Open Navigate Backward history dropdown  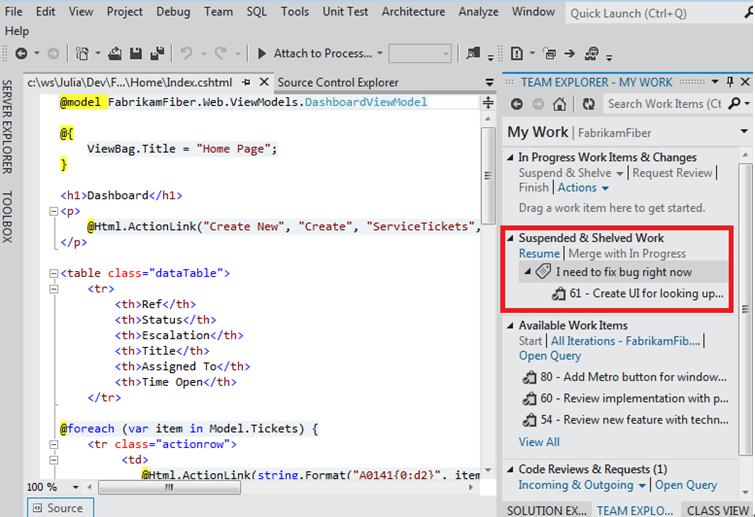click(x=37, y=53)
